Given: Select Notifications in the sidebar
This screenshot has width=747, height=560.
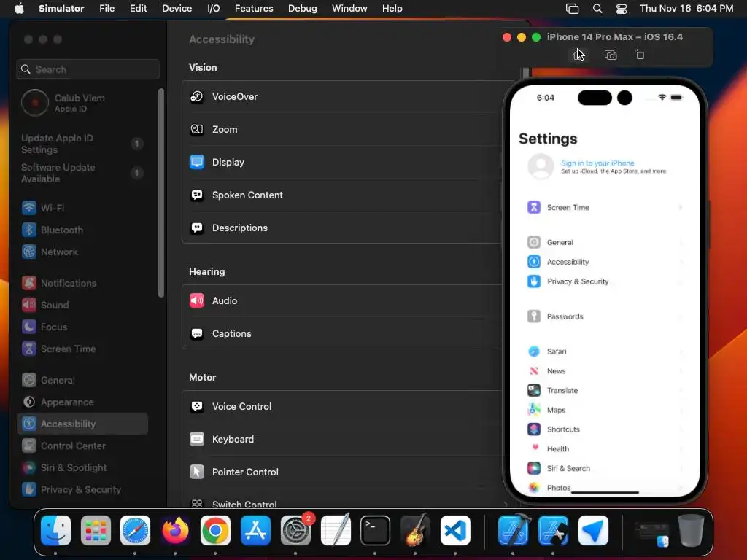Looking at the screenshot, I should [82, 284].
